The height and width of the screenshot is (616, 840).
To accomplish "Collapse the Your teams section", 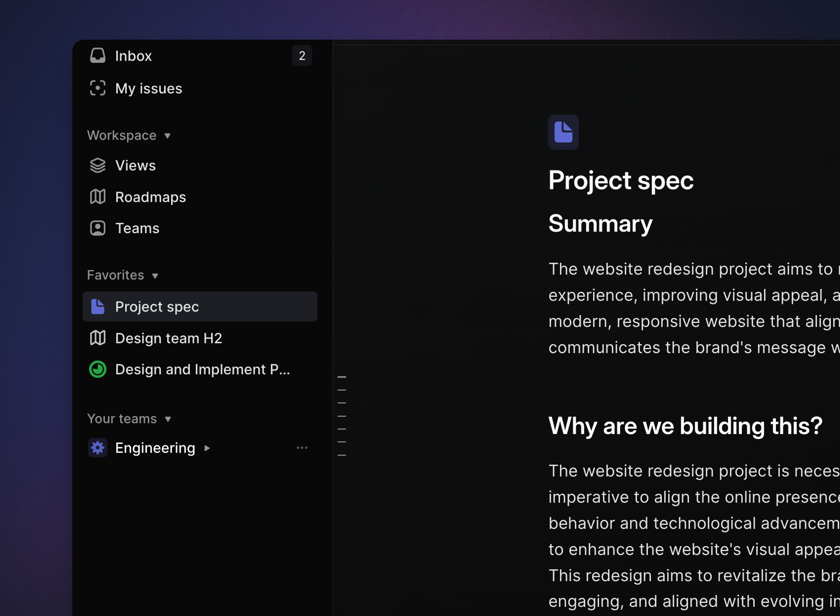I will coord(167,420).
